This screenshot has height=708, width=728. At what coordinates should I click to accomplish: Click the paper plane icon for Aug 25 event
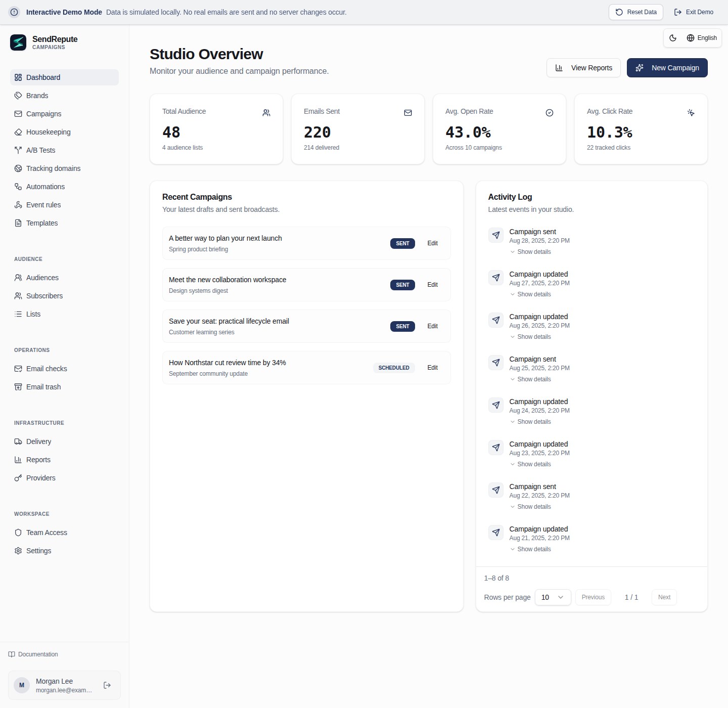click(x=496, y=363)
